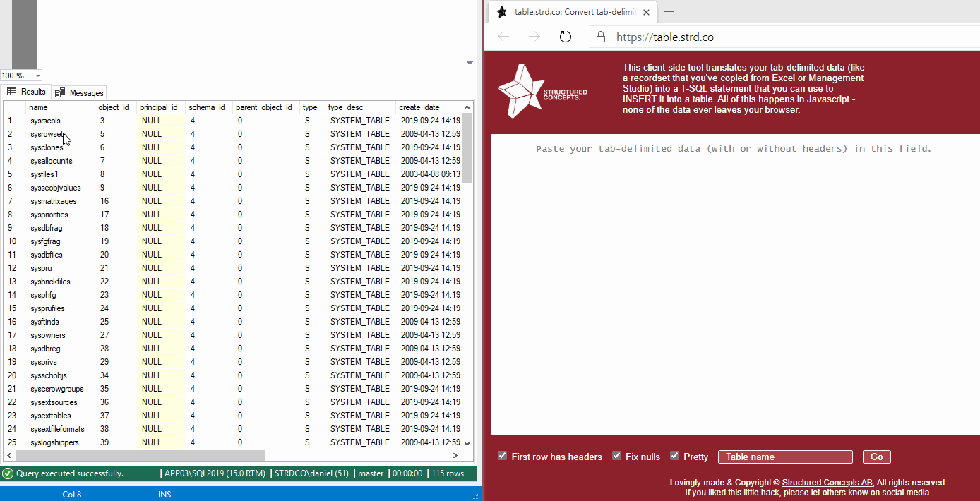Uncheck the First row has headers checkbox
980x501 pixels.
(502, 456)
